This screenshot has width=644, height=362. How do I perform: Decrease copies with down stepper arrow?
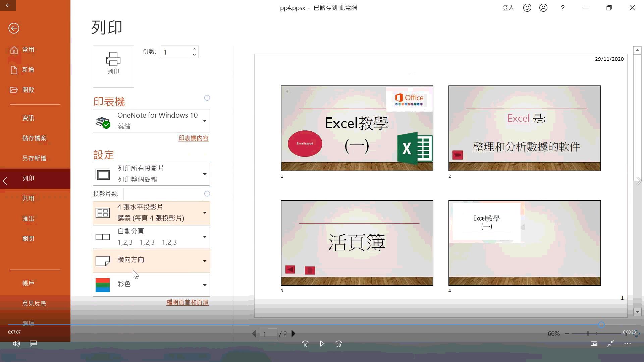click(194, 55)
